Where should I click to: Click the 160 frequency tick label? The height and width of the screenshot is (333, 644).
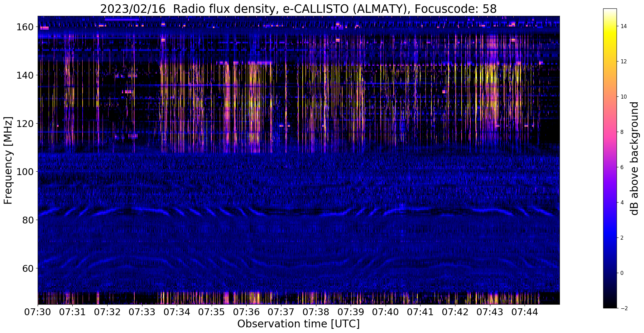[x=25, y=27]
